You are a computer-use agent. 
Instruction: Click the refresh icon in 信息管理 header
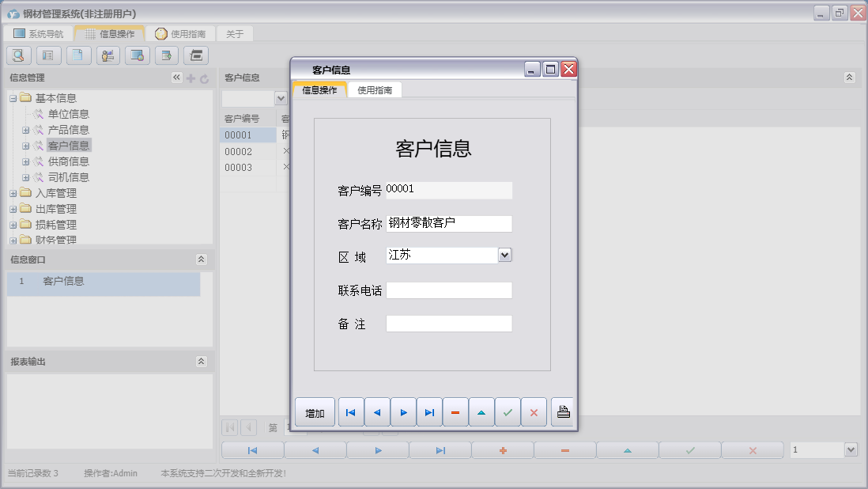[206, 78]
